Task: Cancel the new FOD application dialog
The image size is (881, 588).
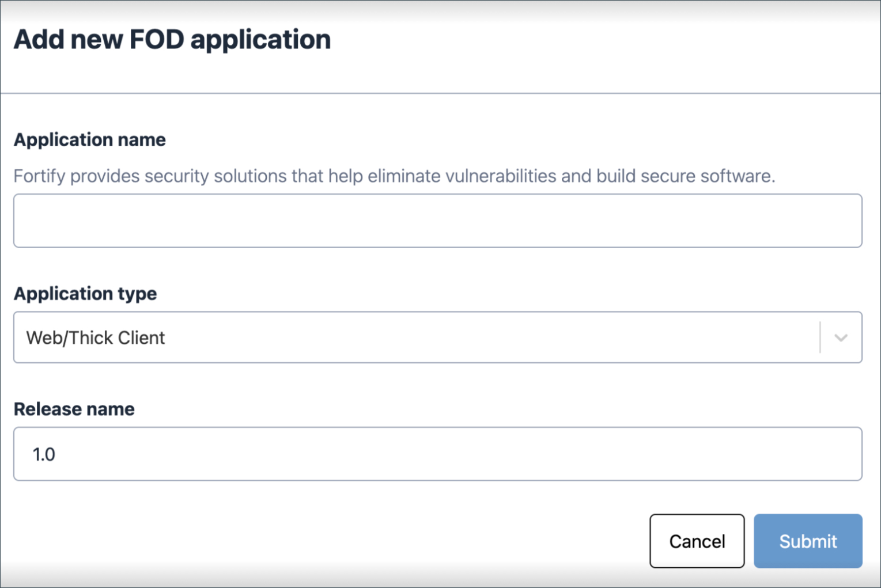Action: (x=697, y=541)
